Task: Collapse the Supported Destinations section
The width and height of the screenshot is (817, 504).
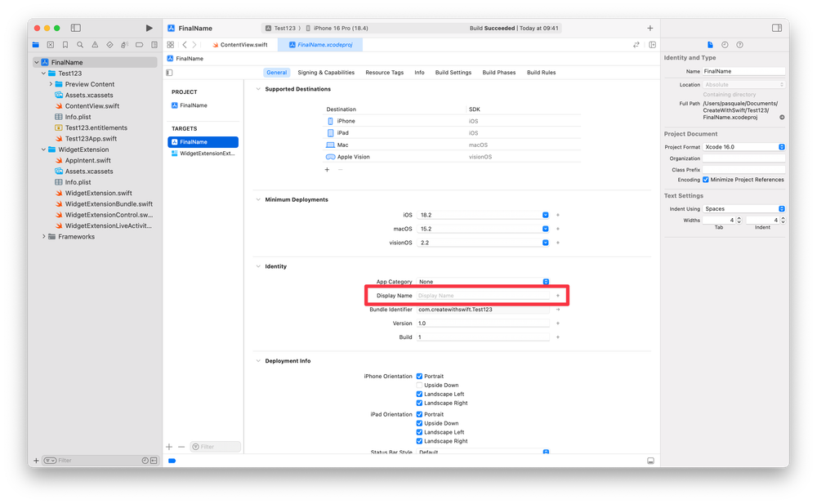Action: 257,88
